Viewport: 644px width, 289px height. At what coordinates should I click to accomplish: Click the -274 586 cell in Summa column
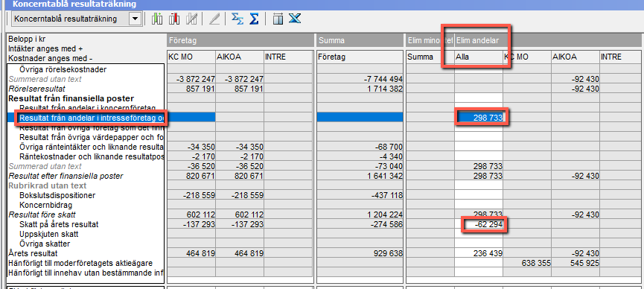click(360, 224)
